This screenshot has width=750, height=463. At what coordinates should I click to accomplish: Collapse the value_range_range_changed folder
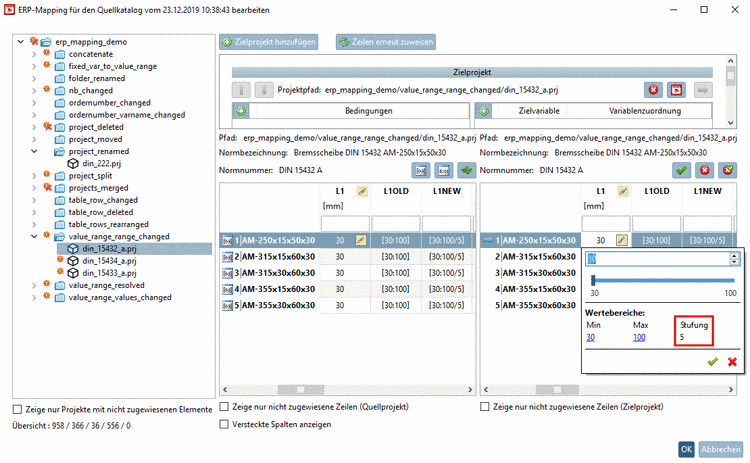pyautogui.click(x=34, y=236)
